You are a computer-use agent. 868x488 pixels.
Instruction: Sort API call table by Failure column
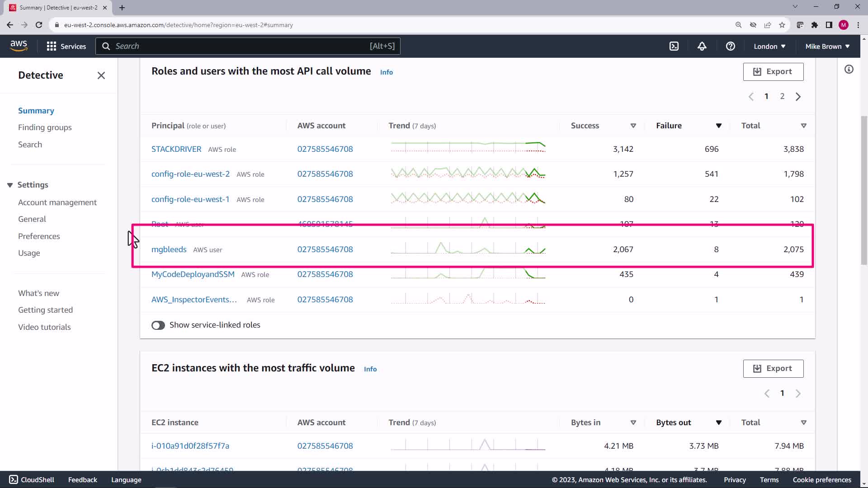718,126
